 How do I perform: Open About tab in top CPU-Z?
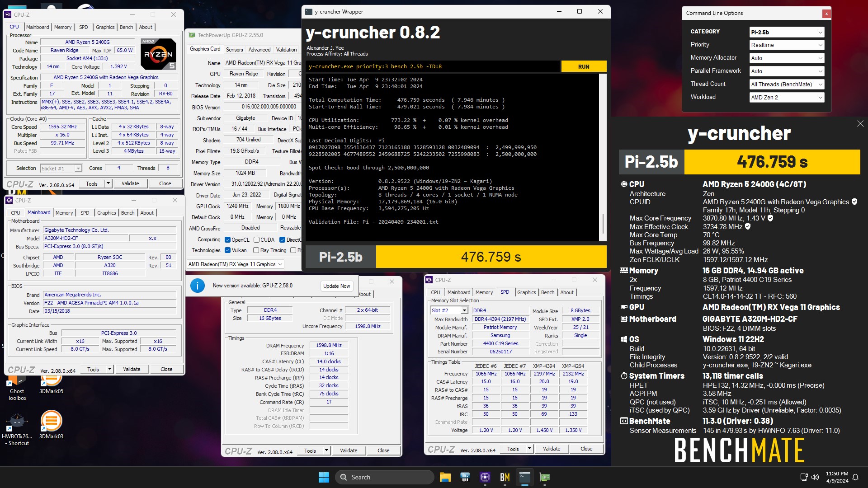click(x=146, y=27)
